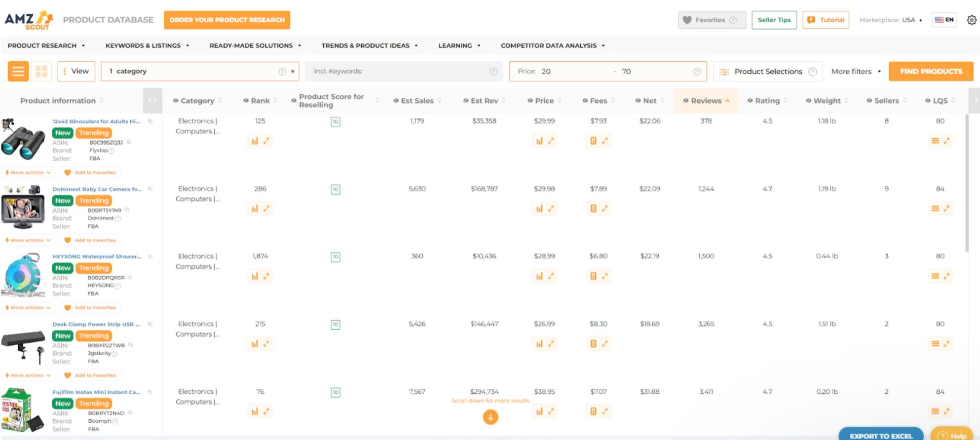The width and height of the screenshot is (980, 440).
Task: Collapse product information column arrows
Action: pos(152,101)
